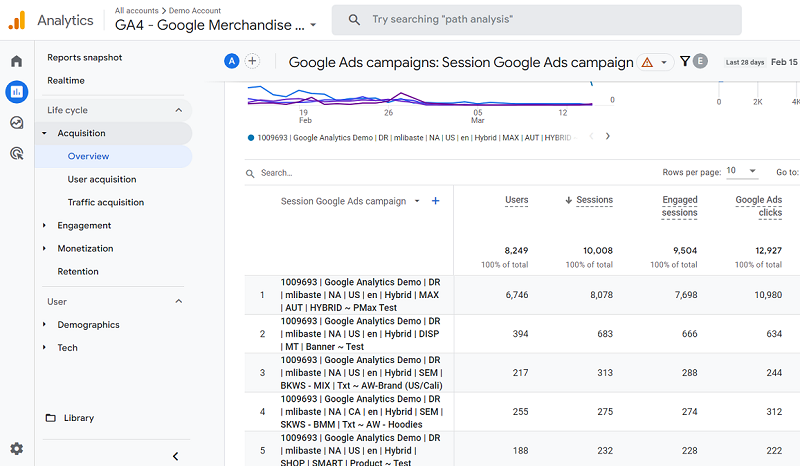This screenshot has height=466, width=800.
Task: Open Traffic acquisition report
Action: click(106, 202)
